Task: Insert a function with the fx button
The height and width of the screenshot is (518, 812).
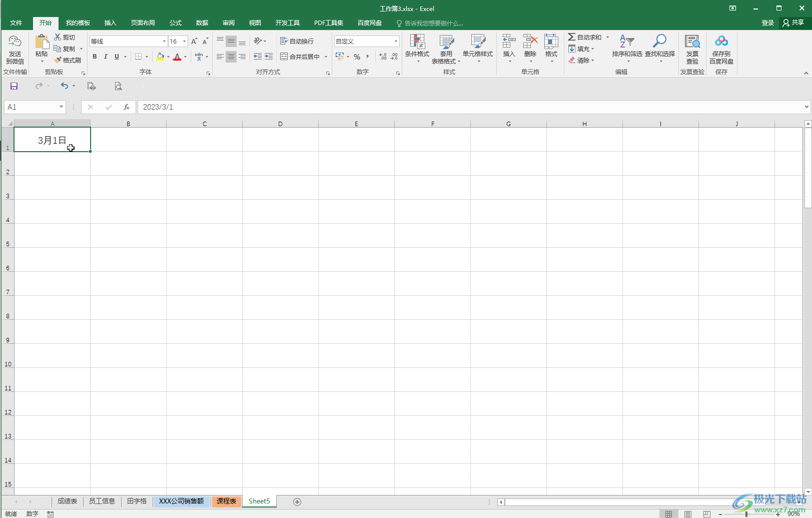Action: tap(127, 107)
